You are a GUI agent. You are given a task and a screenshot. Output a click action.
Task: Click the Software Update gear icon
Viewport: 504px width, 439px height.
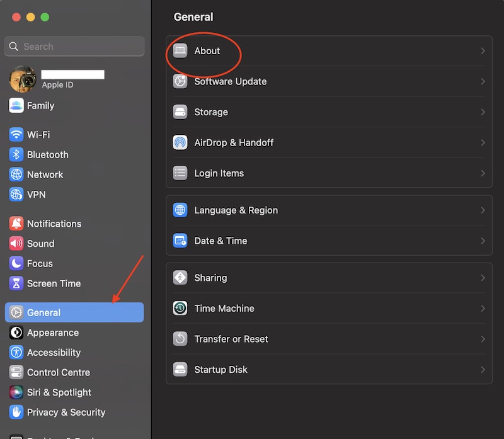click(x=180, y=81)
